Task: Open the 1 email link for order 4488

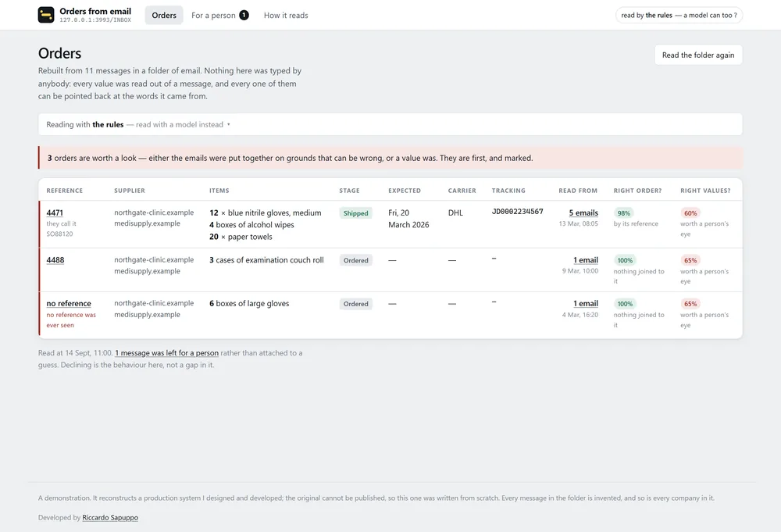Action: [x=585, y=260]
